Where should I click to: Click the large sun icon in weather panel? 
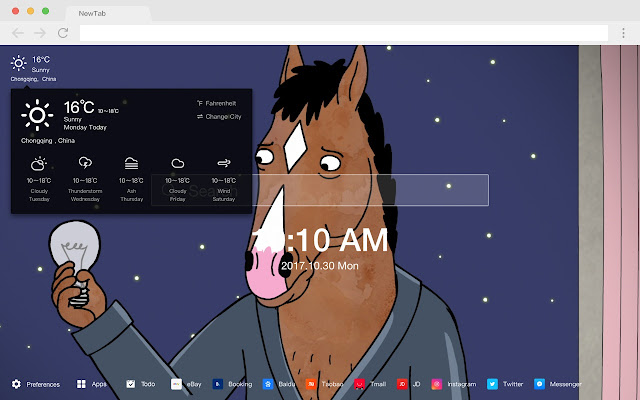(x=37, y=115)
